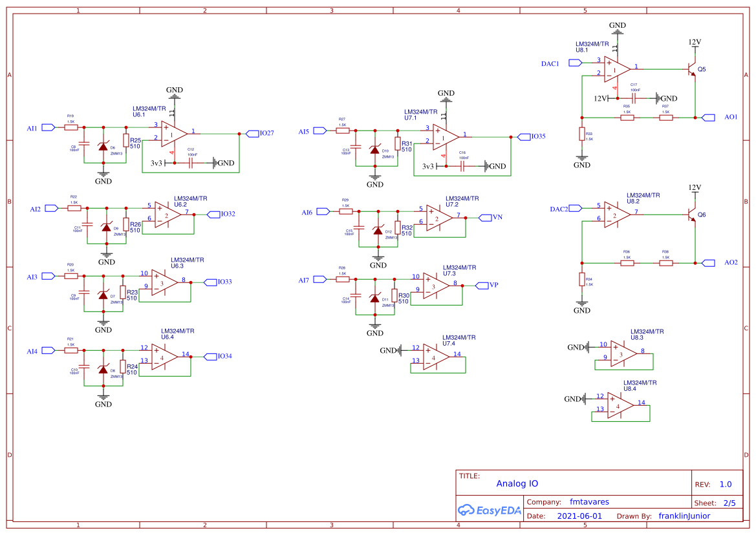Image resolution: width=756 pixels, height=535 pixels.
Task: Click the Analog IO title text
Action: (x=518, y=483)
